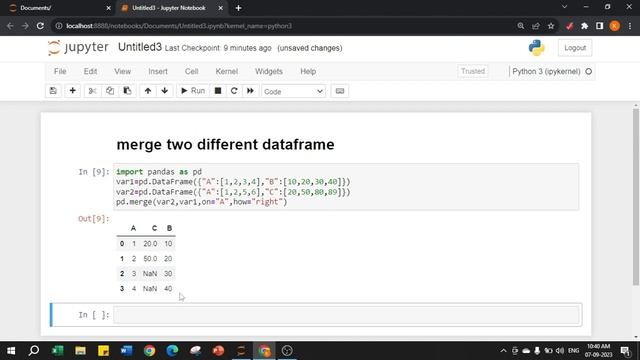The height and width of the screenshot is (360, 640).
Task: Show hidden system tray icons chevron
Action: (503, 351)
